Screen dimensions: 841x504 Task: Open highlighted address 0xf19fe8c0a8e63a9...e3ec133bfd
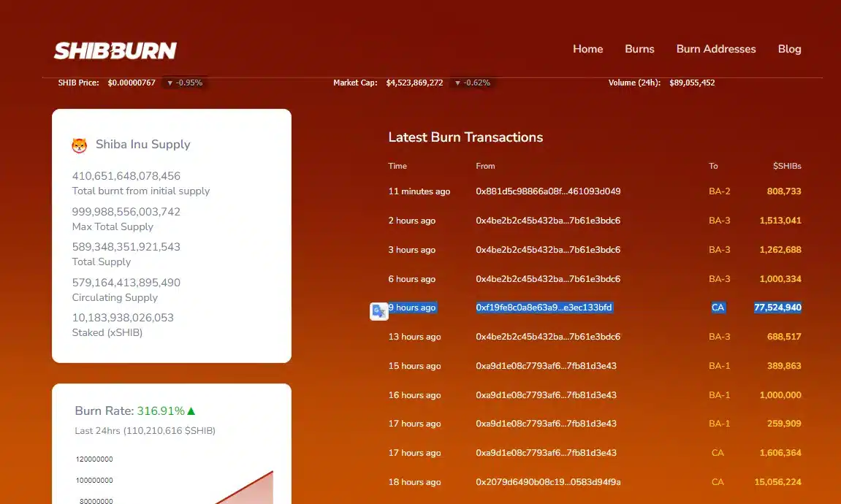pos(544,308)
